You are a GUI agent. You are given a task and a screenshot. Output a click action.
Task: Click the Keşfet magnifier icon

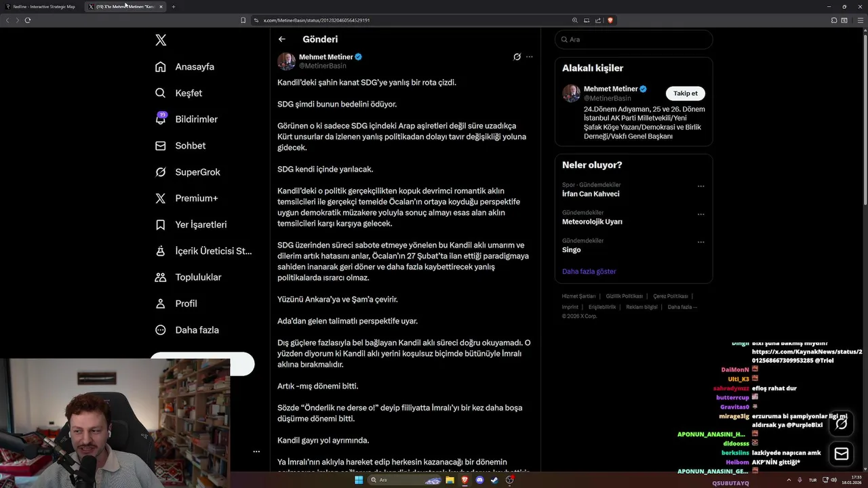point(161,93)
